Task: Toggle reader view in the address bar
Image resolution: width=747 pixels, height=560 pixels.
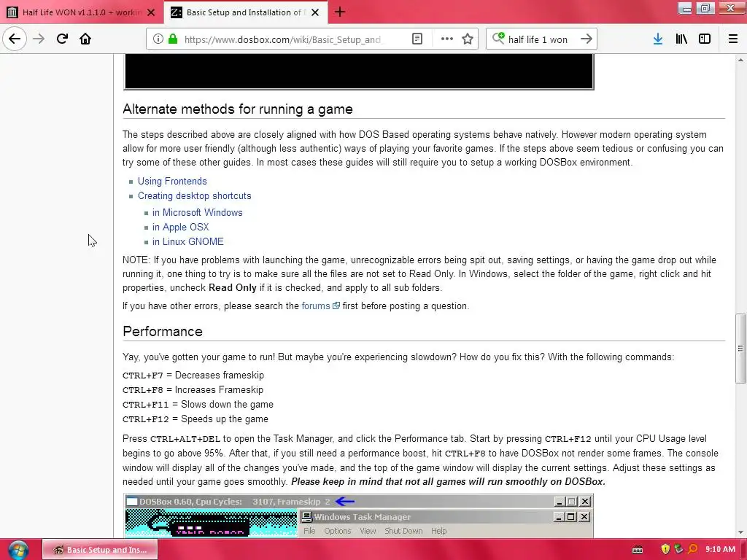Action: [x=417, y=39]
